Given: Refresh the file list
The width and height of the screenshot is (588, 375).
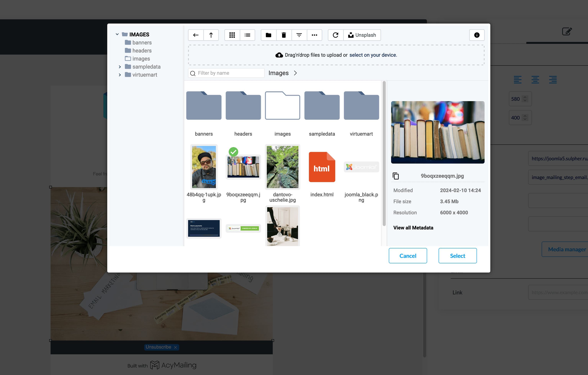Looking at the screenshot, I should 336,35.
